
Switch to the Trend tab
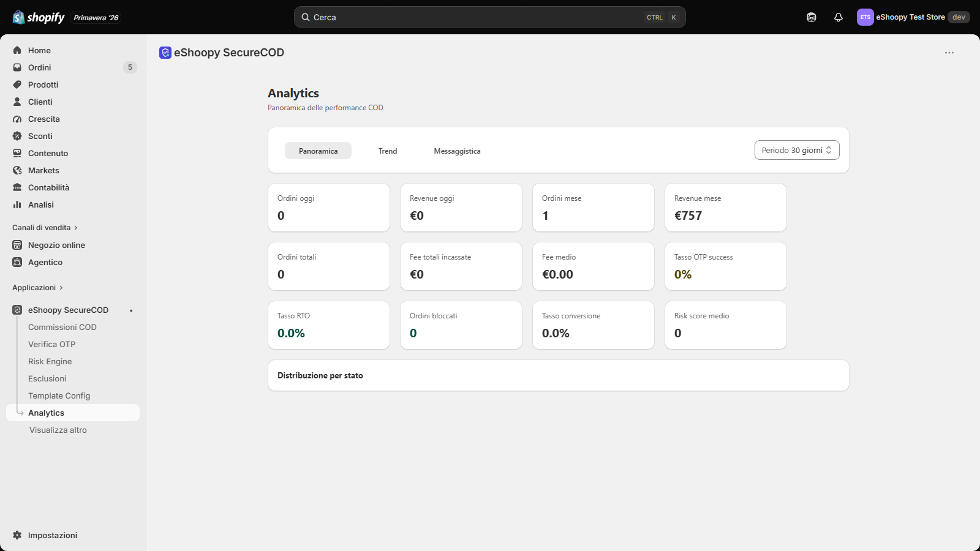point(388,151)
